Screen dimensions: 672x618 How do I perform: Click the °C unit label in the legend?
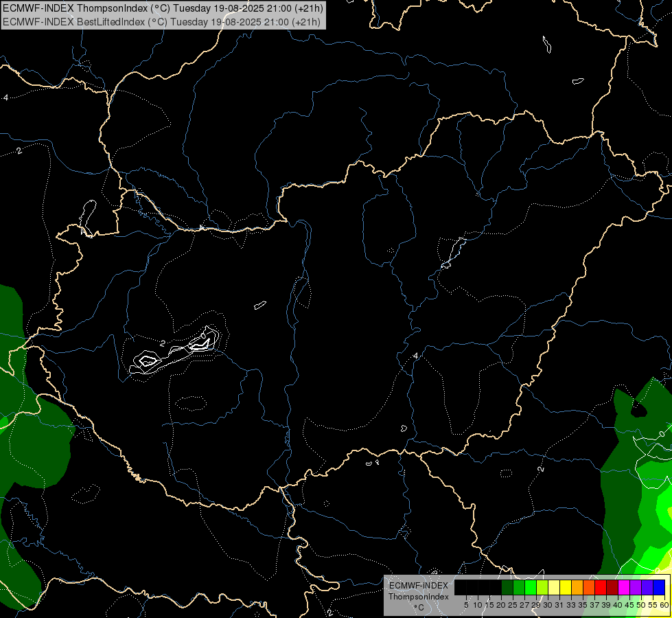419,608
